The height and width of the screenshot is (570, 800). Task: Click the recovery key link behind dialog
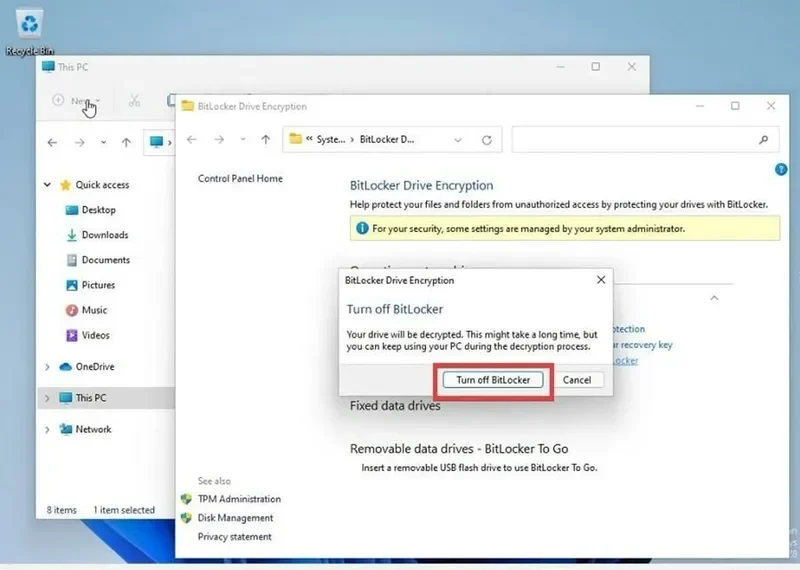643,345
